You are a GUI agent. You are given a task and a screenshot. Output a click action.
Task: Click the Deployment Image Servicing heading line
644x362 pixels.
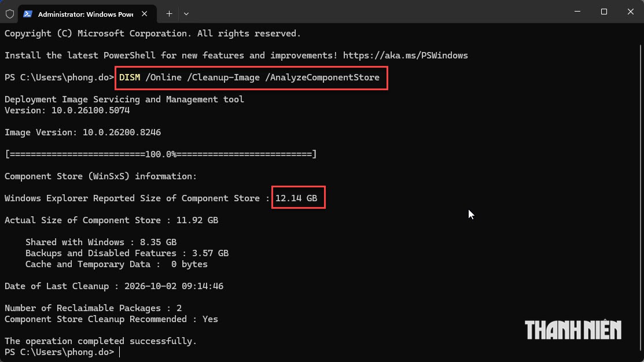(x=124, y=99)
